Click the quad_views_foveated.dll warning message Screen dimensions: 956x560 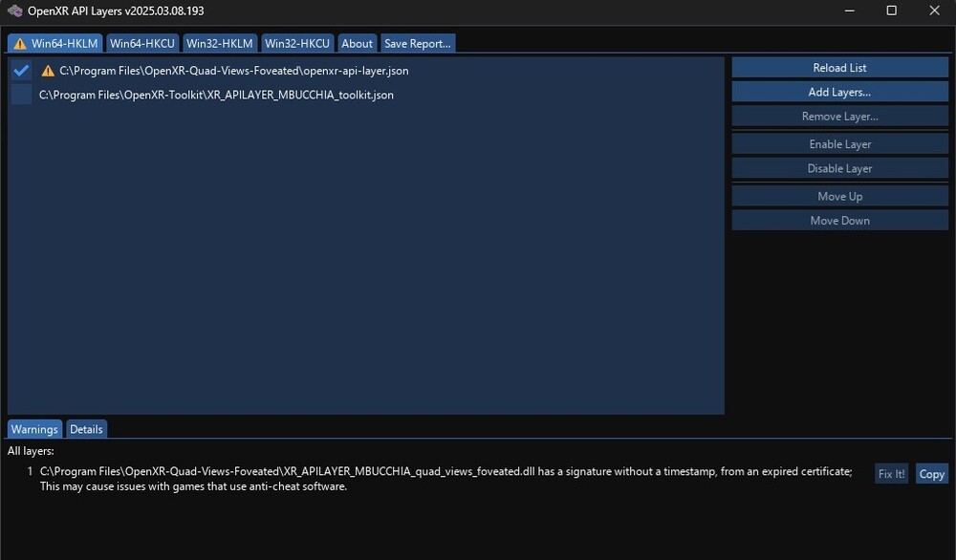(x=445, y=479)
